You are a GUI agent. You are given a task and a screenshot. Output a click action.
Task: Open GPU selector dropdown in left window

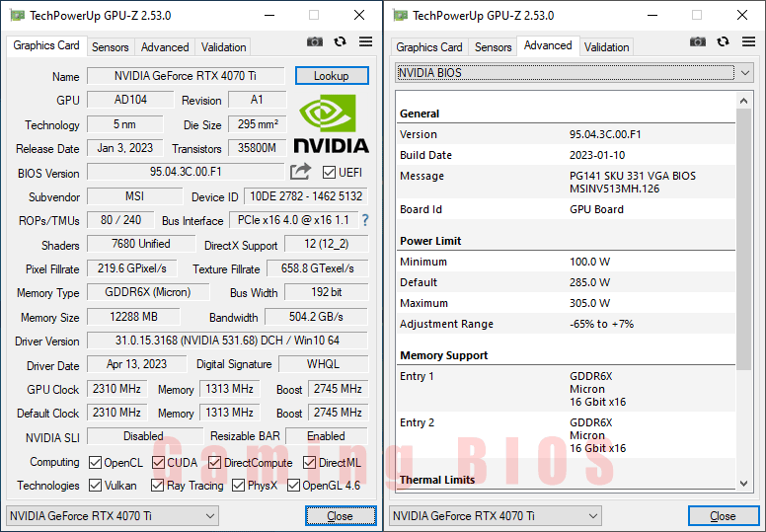[112, 516]
